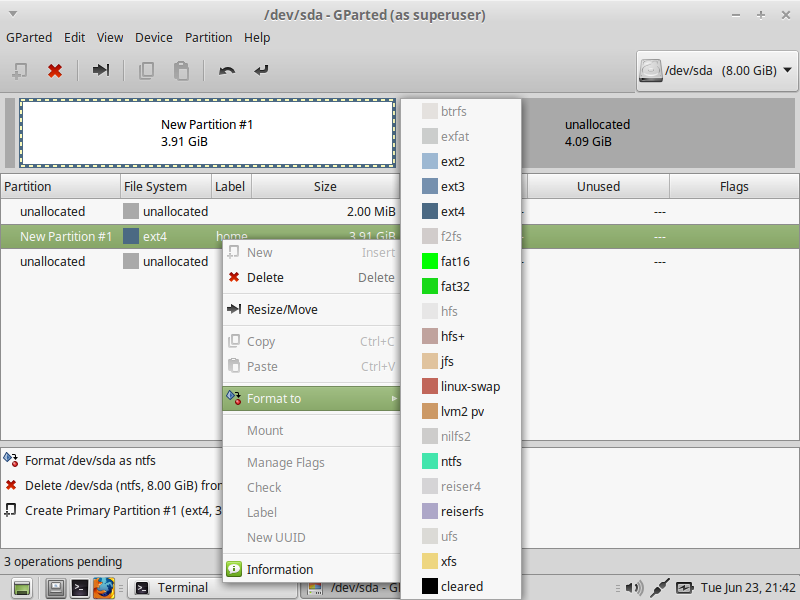Choose Mount in the context menu
The width and height of the screenshot is (800, 600).
[x=311, y=431]
